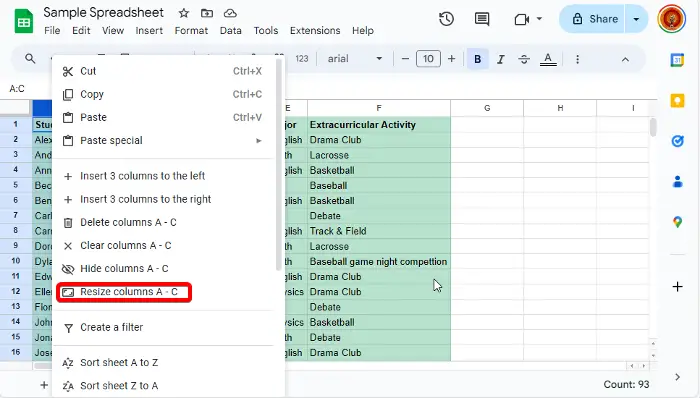Viewport: 700px width, 398px height.
Task: Increase the font size with plus
Action: [451, 59]
